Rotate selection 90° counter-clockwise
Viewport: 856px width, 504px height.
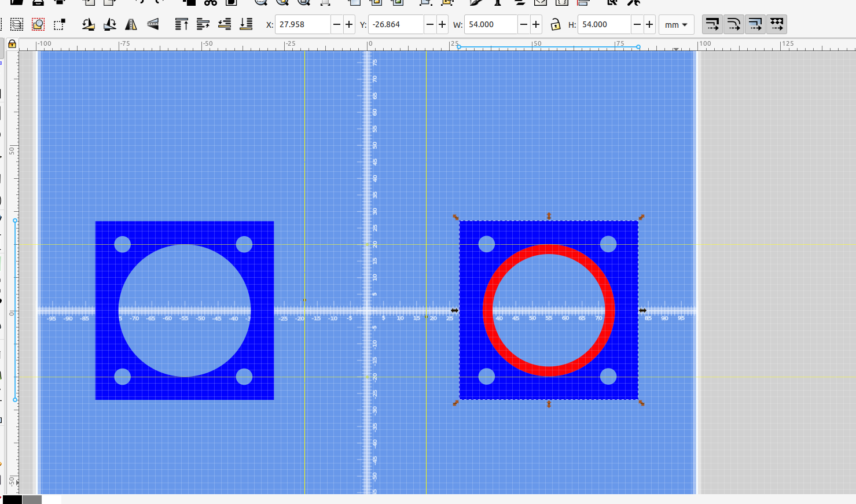click(x=88, y=24)
